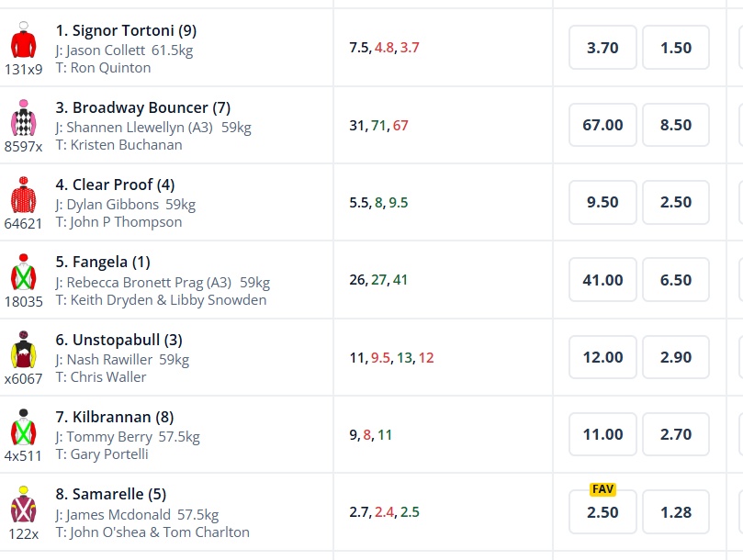
Task: Select Signor Tortoni place odds 1.50
Action: (676, 48)
